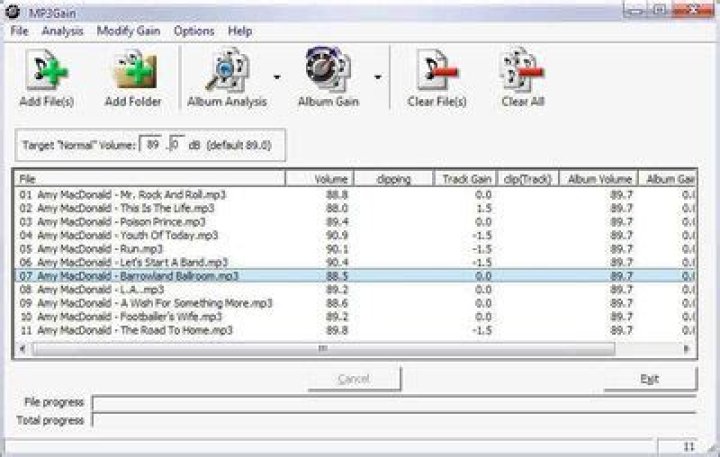This screenshot has height=457, width=720.
Task: Click the target volume decimal field
Action: 177,145
